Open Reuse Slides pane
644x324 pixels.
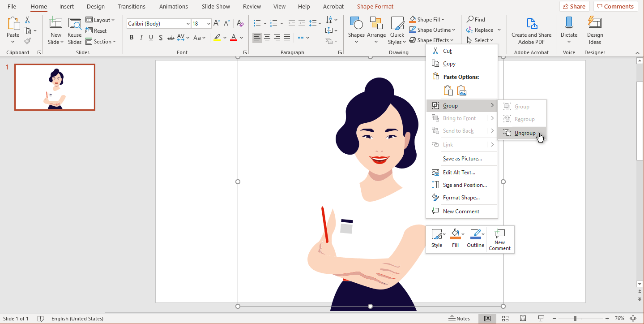tap(75, 30)
